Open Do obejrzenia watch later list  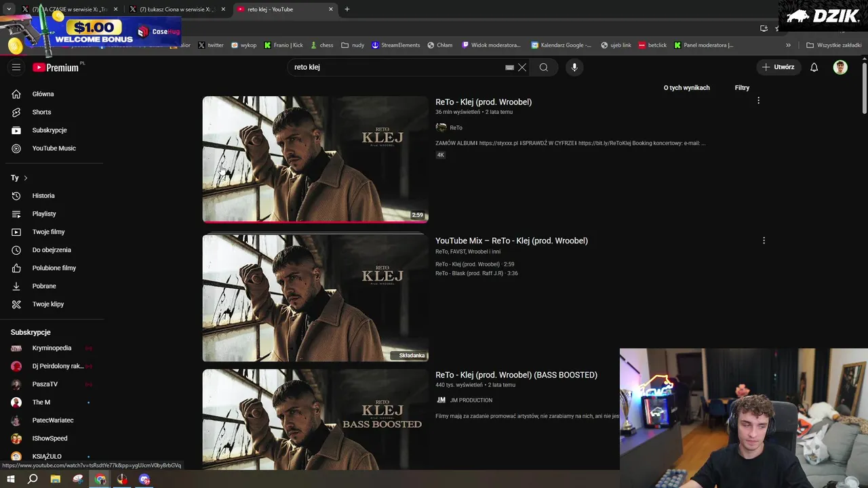[52, 250]
